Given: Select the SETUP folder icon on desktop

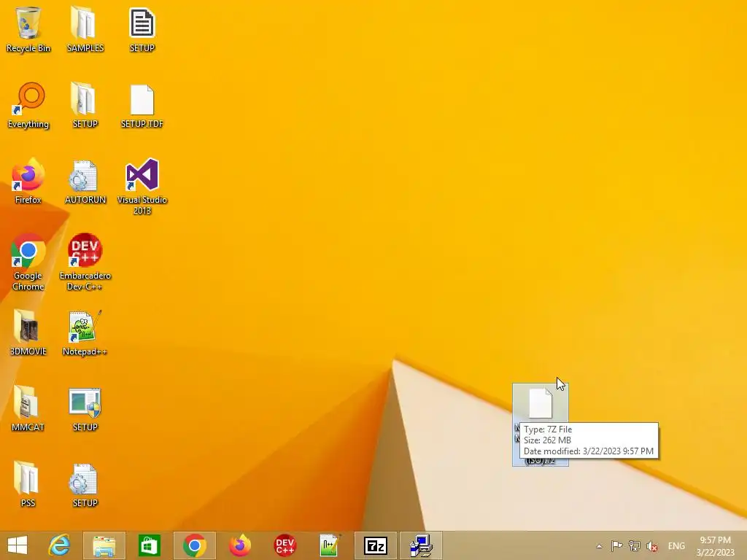Looking at the screenshot, I should 85,106.
